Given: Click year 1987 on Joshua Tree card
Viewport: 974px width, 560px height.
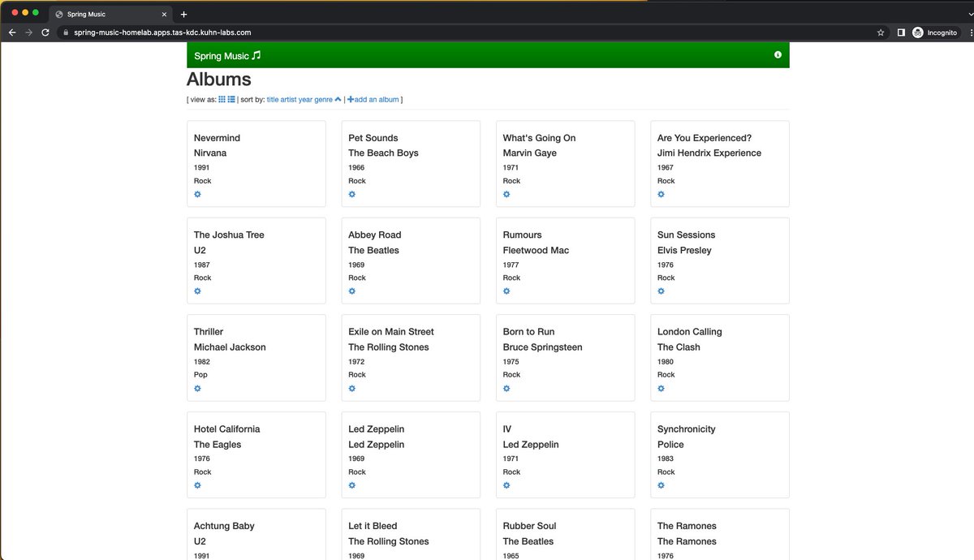Looking at the screenshot, I should click(202, 265).
